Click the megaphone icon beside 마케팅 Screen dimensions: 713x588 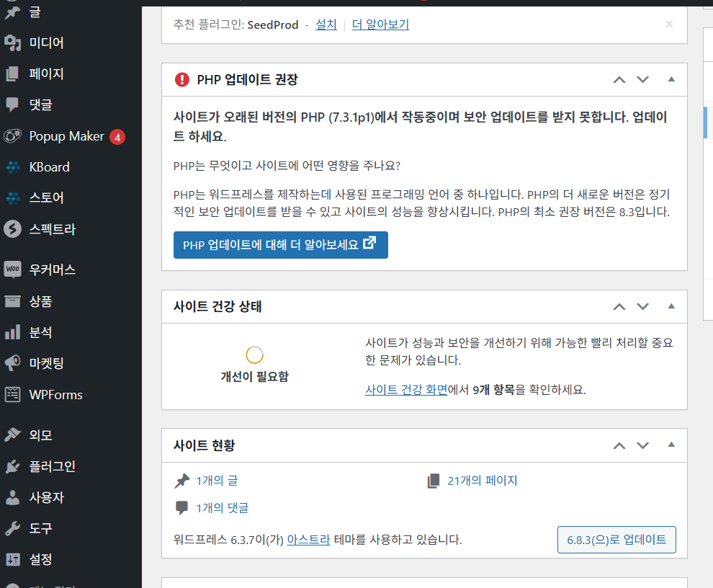pyautogui.click(x=13, y=362)
